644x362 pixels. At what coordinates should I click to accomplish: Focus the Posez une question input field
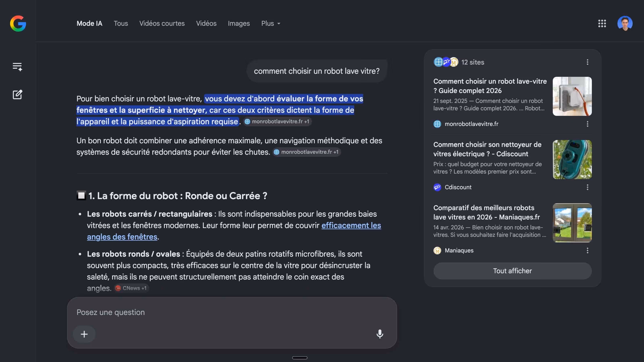[x=232, y=312]
